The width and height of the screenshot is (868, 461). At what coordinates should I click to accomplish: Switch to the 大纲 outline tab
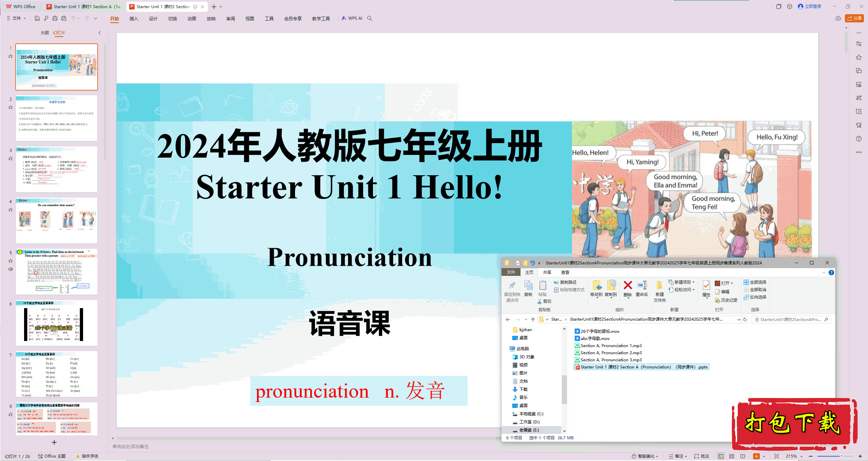[x=44, y=33]
